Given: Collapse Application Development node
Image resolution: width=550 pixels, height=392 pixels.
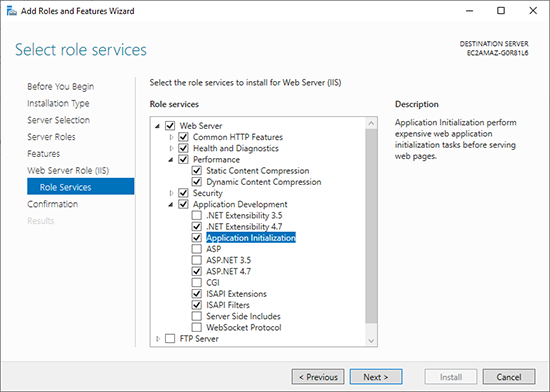Looking at the screenshot, I should [x=171, y=204].
